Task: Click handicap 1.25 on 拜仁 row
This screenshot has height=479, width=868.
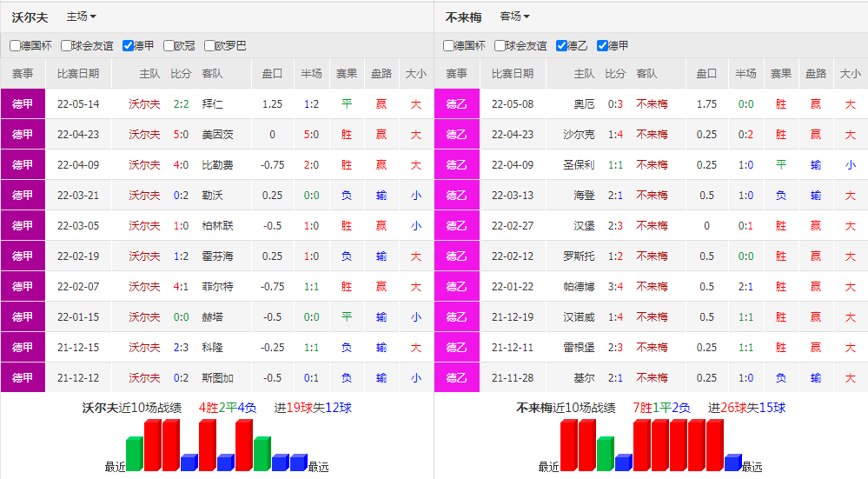Action: [x=272, y=104]
